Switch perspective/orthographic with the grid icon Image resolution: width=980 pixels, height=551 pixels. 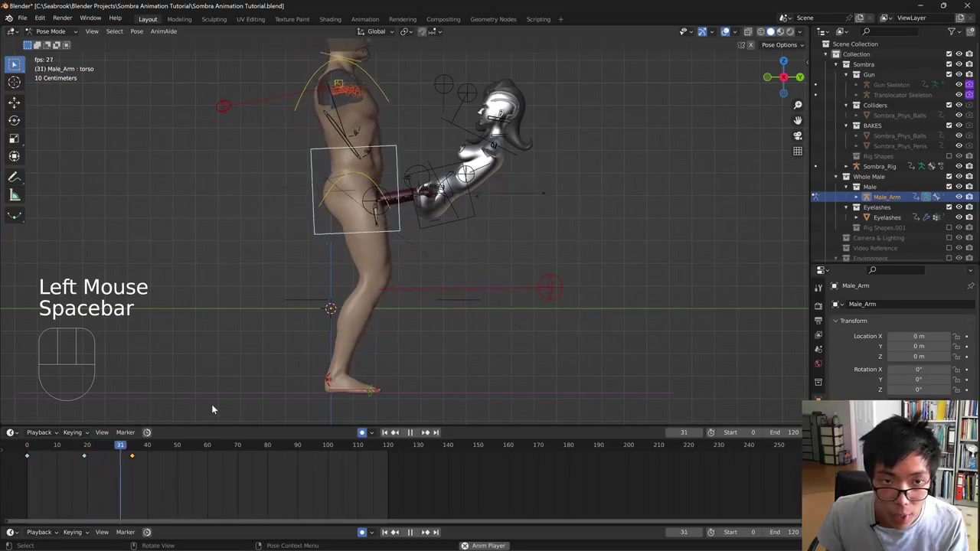click(x=797, y=151)
